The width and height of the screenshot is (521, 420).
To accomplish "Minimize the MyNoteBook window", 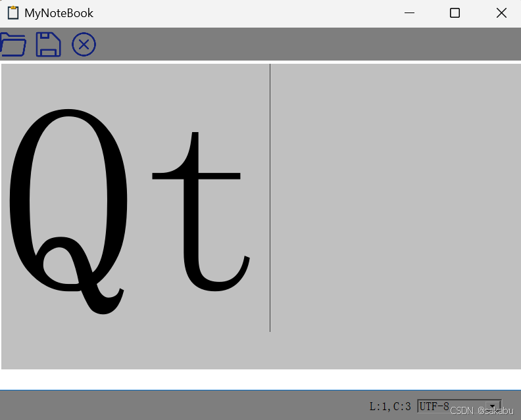I will [x=409, y=13].
